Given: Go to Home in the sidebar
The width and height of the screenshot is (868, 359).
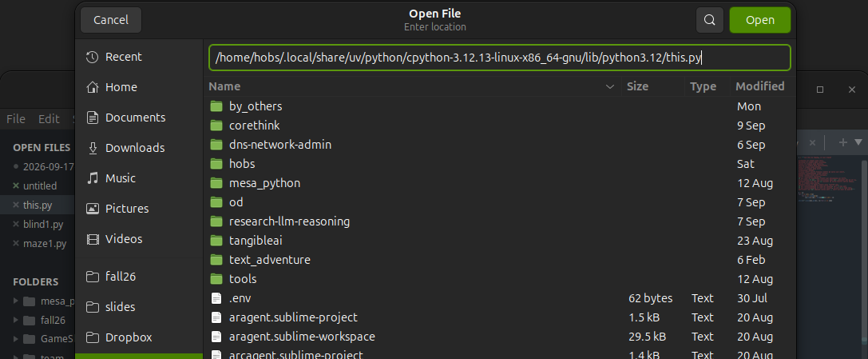Looking at the screenshot, I should pos(138,87).
